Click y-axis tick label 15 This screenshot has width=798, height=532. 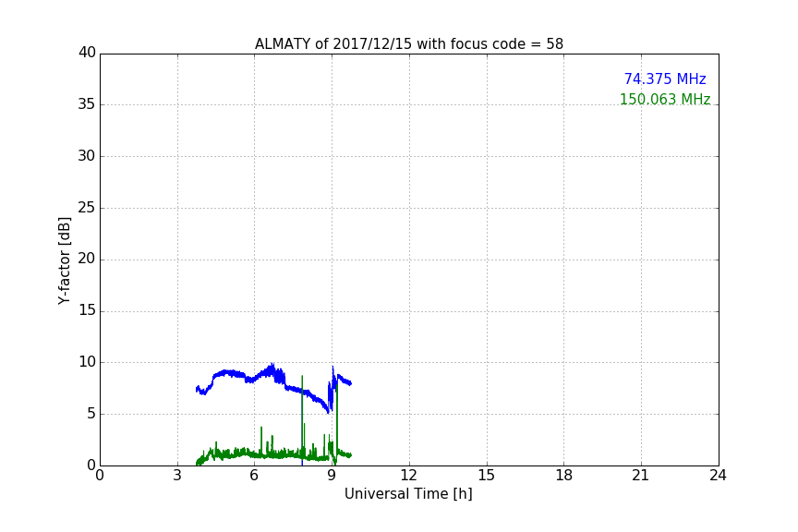click(x=87, y=310)
